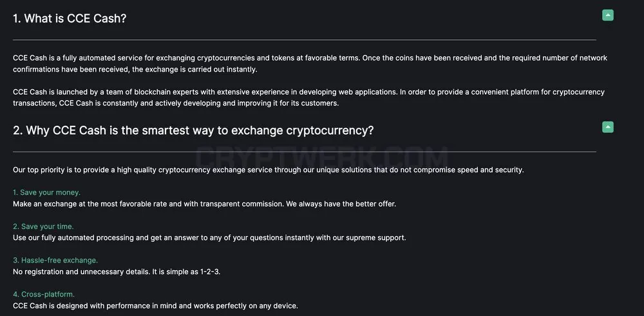Click the '3. Hassle-free exchange.' green text
Viewport: 644px width, 316px height.
point(55,261)
